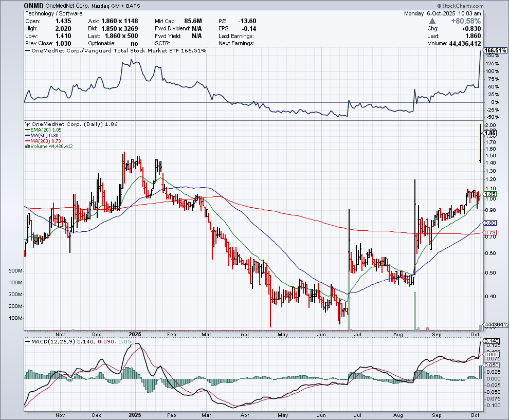Click the 500M volume scale label
The height and width of the screenshot is (420, 509).
tap(15, 271)
